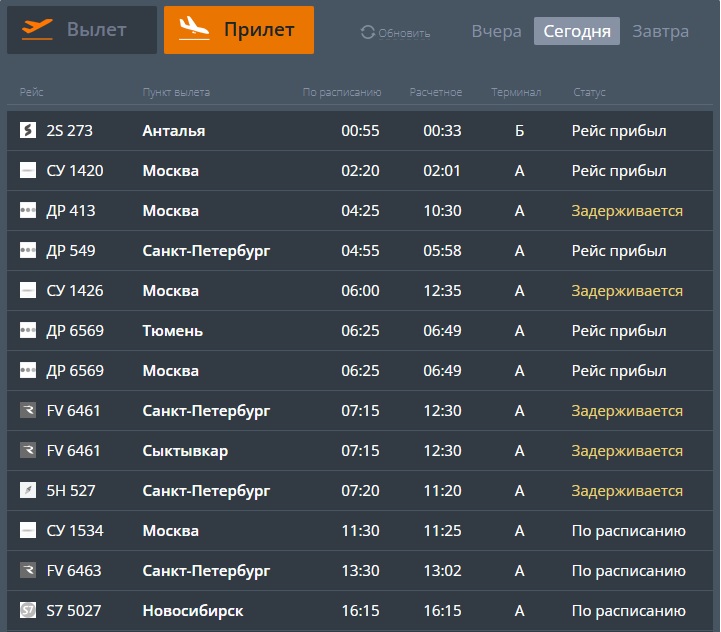Click the Расчетное column header

(x=435, y=92)
